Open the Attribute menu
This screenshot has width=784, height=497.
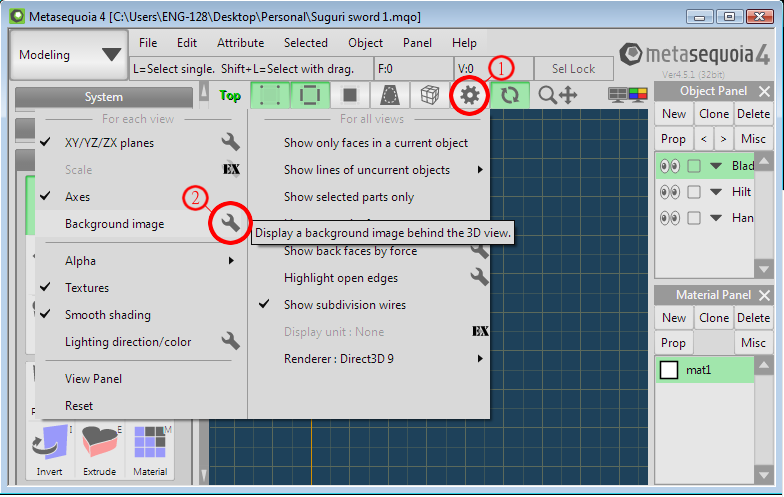[240, 43]
